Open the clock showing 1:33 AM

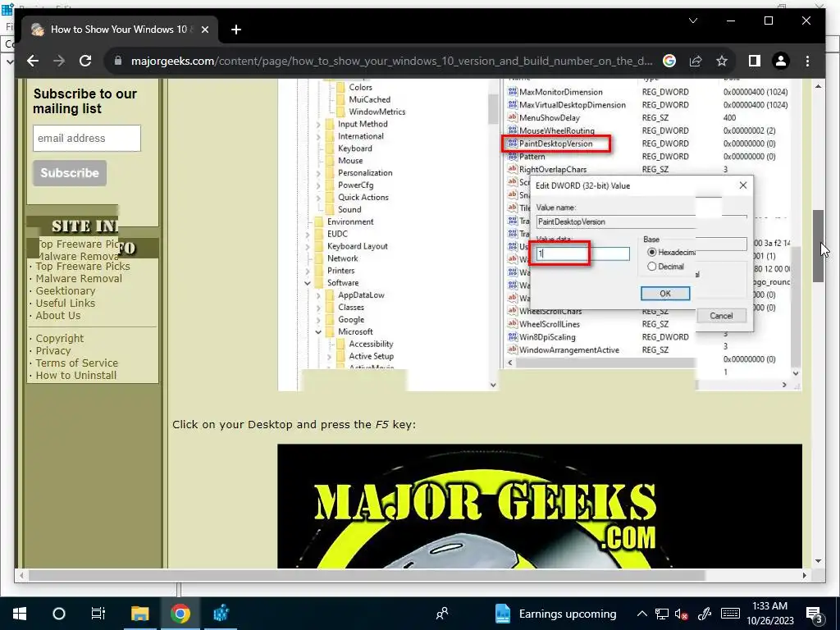point(769,614)
